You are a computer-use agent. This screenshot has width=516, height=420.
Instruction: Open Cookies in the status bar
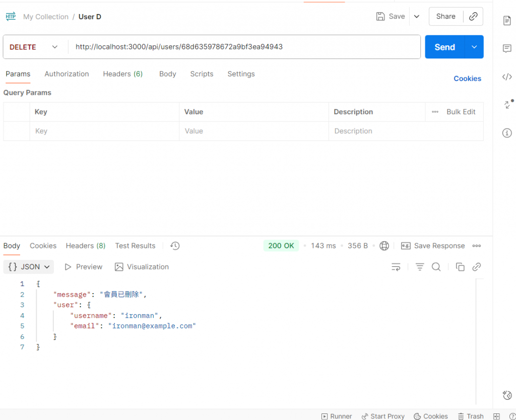point(431,416)
